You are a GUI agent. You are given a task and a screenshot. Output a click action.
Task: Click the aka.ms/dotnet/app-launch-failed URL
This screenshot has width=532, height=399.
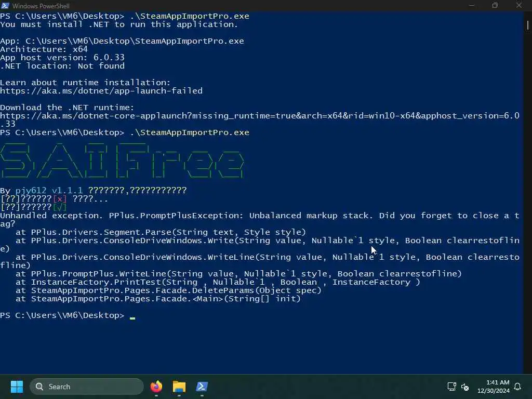point(101,91)
